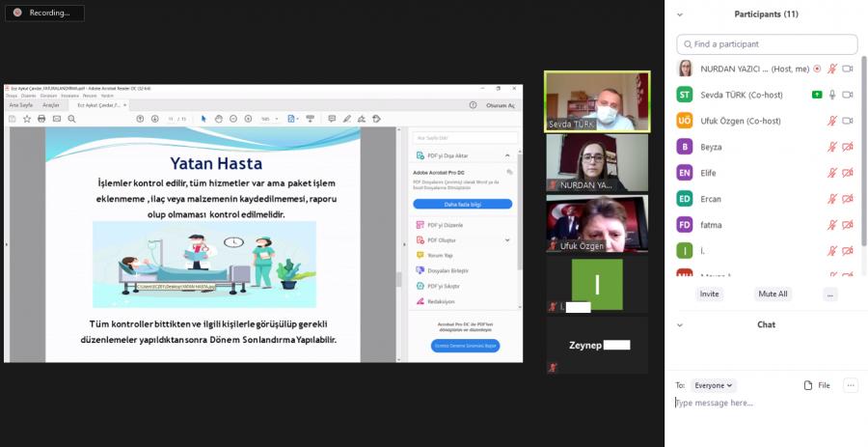The height and width of the screenshot is (447, 868).
Task: Click the Invite button
Action: tap(709, 293)
